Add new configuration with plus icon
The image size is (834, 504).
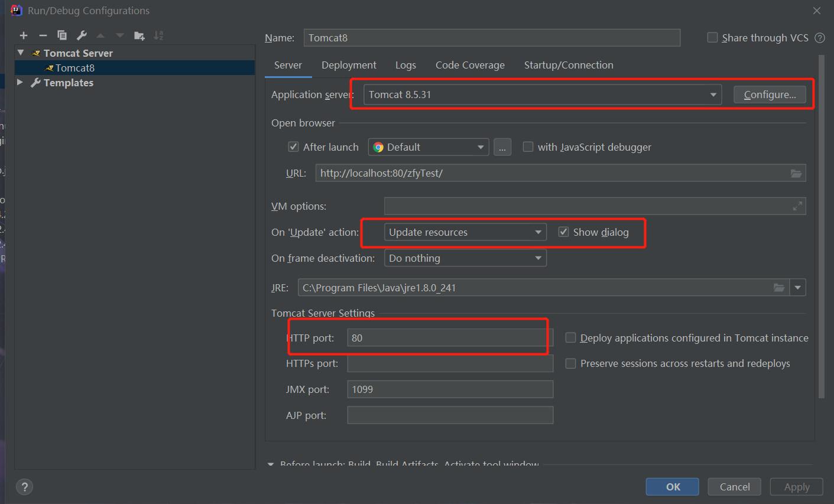tap(24, 35)
